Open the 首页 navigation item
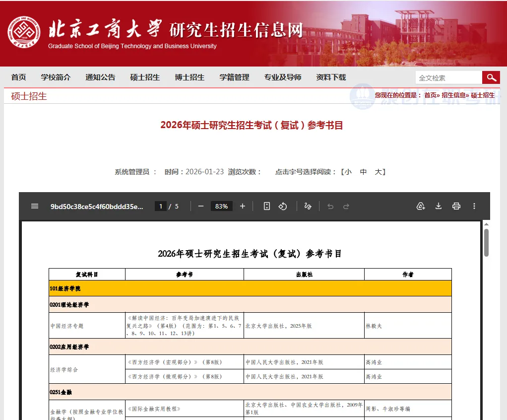Viewport: 507px width, 420px height. [x=18, y=77]
